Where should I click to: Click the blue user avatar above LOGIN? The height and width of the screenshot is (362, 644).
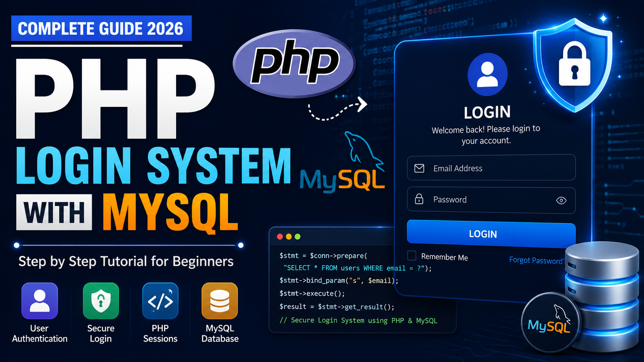pos(487,74)
